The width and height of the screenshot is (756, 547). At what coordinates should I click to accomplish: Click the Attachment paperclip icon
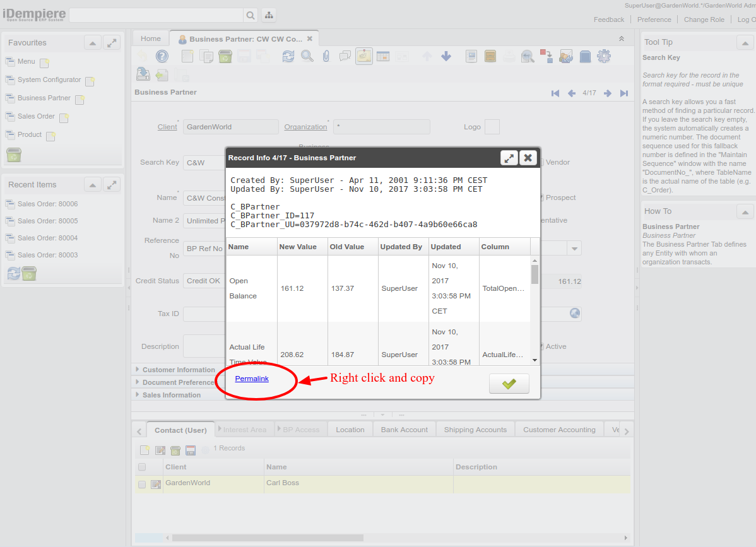click(326, 56)
